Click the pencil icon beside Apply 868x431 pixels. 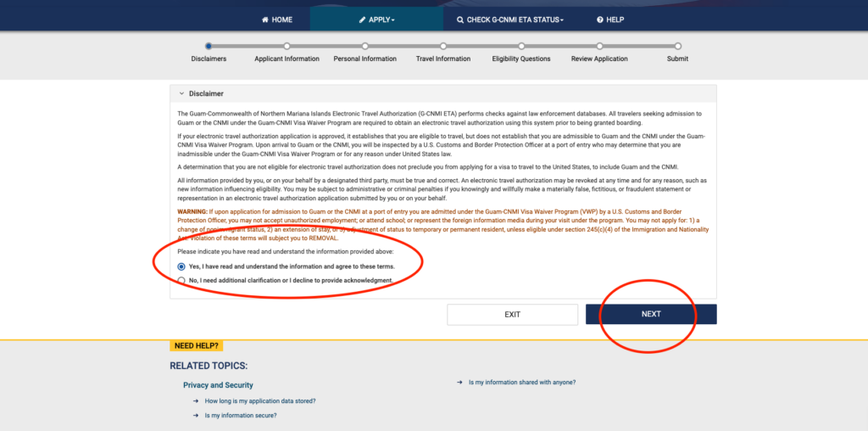[x=362, y=20]
